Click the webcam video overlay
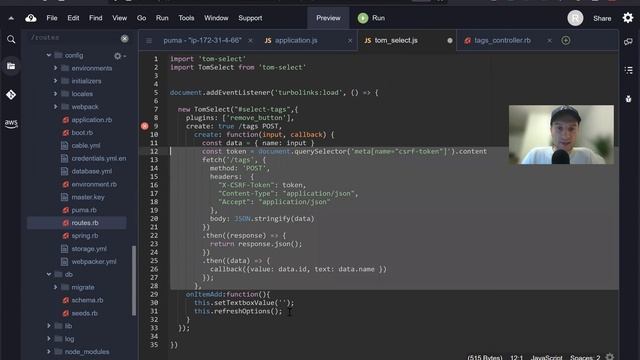The width and height of the screenshot is (640, 360). pos(561,135)
